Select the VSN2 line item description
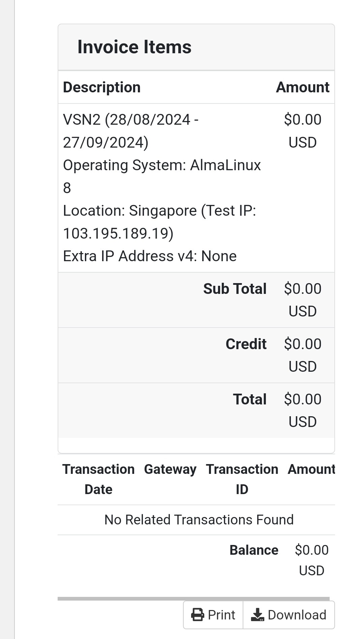The height and width of the screenshot is (639, 364). pos(162,188)
